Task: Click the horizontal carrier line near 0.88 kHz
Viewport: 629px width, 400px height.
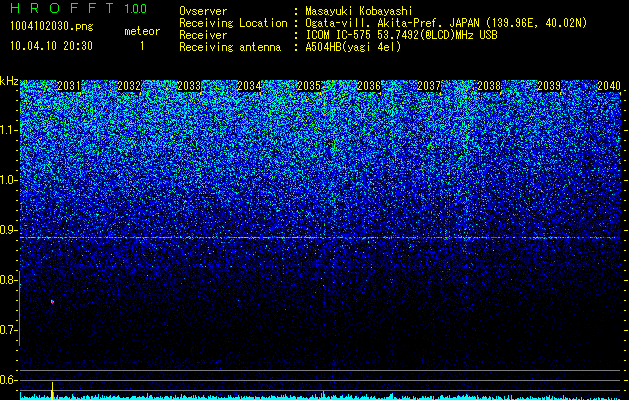Action: pos(320,238)
